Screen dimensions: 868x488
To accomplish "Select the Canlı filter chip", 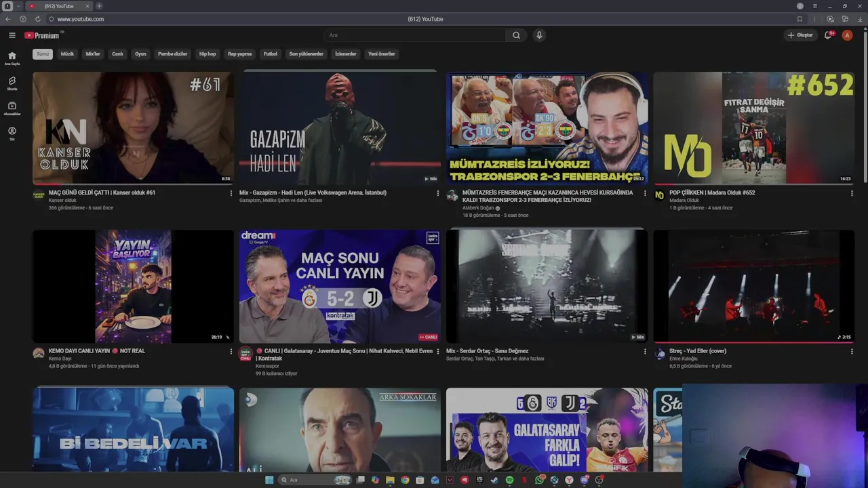I will [117, 54].
